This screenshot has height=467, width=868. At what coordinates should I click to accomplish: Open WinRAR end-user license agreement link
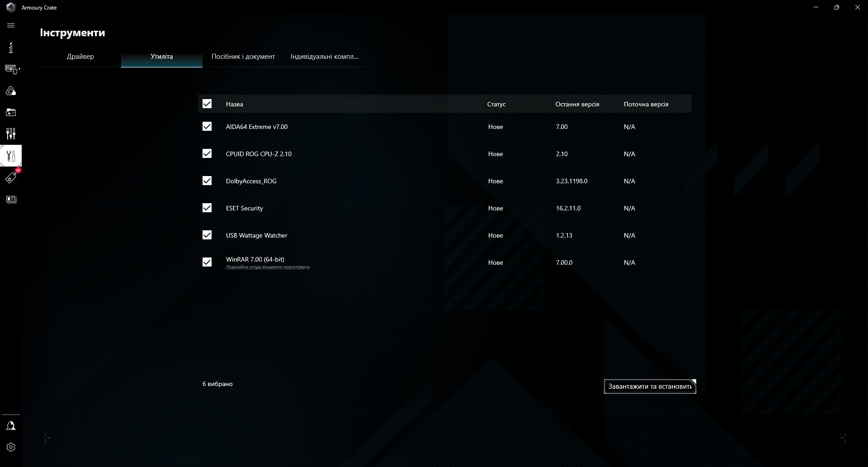click(268, 267)
